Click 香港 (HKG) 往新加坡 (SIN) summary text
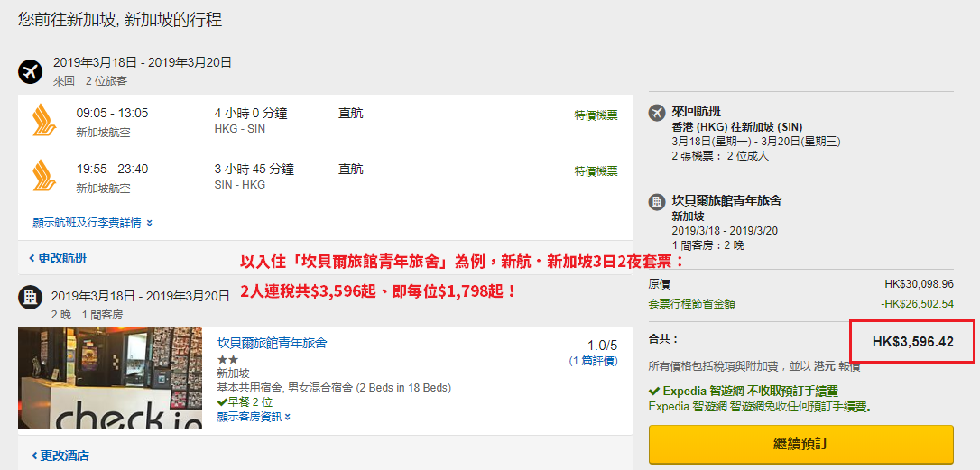 pos(737,127)
